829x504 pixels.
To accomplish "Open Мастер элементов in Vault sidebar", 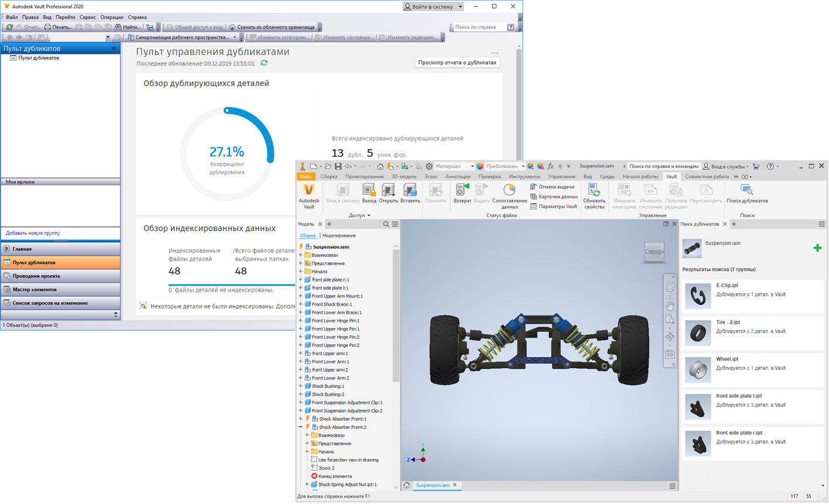I will pos(60,289).
